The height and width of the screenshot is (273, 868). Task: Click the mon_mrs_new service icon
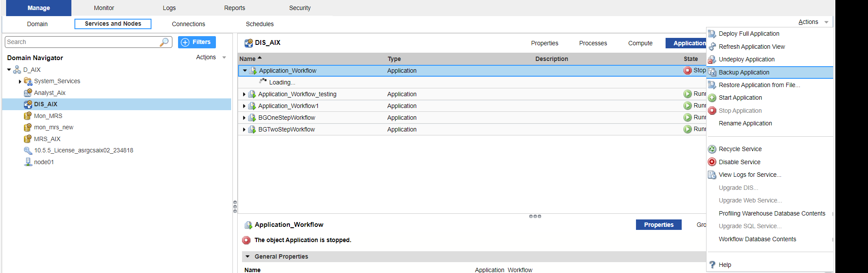pyautogui.click(x=28, y=128)
